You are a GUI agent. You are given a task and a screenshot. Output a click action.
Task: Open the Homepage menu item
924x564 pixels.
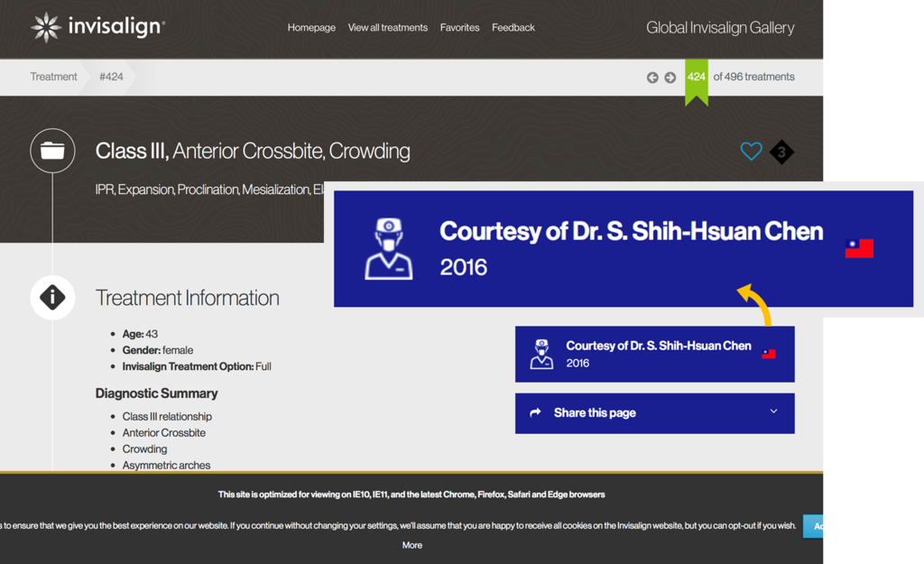311,28
